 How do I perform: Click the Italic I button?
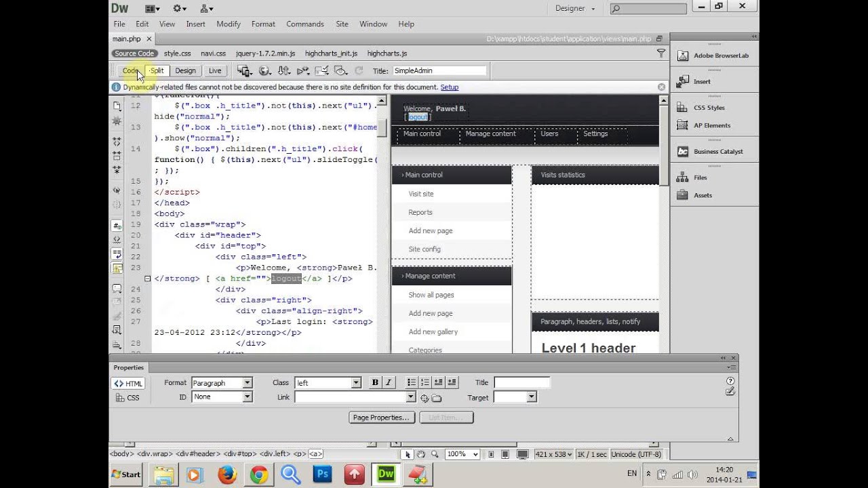pos(388,383)
